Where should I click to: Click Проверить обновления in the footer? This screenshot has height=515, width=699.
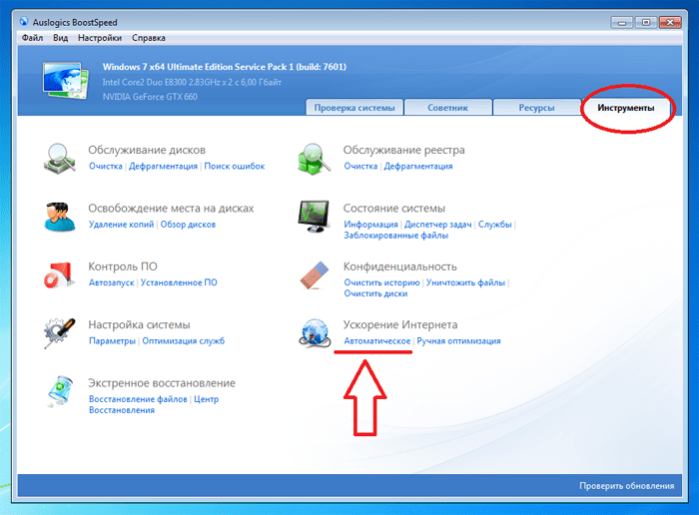[626, 486]
